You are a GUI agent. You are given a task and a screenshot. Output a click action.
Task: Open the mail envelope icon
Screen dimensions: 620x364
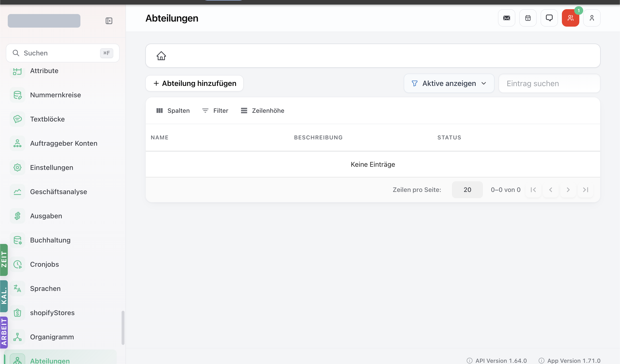(x=507, y=18)
